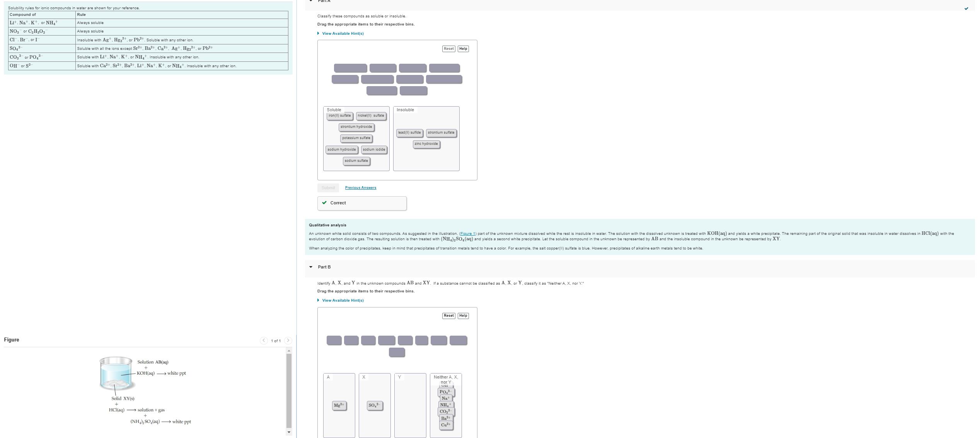
Task: Open the Previous Answers link
Action: (360, 188)
